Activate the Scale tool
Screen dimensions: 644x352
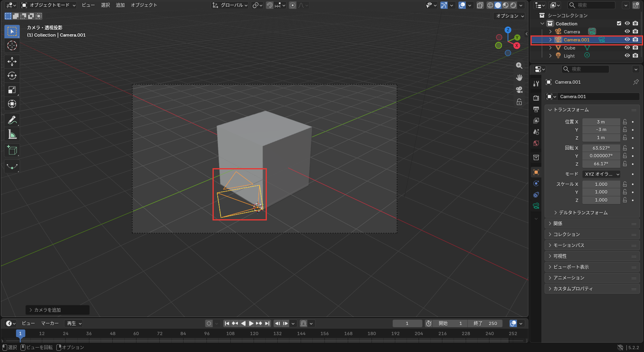tap(12, 90)
